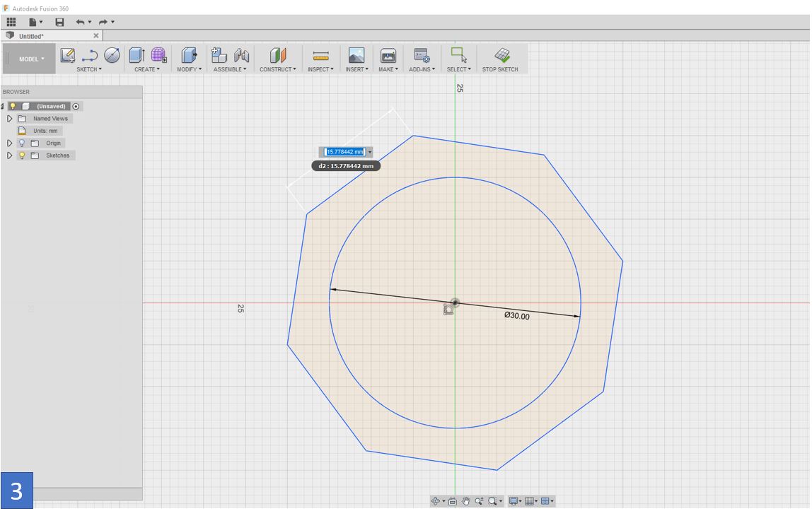Click the Select window tool icon
The image size is (812, 511).
click(459, 55)
